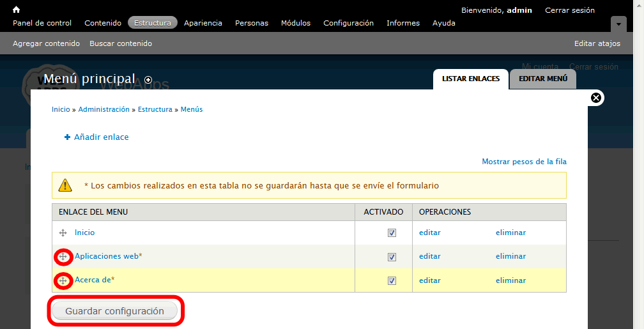This screenshot has height=329, width=644.
Task: Click the drag handle for Acerca de row
Action: [x=63, y=280]
